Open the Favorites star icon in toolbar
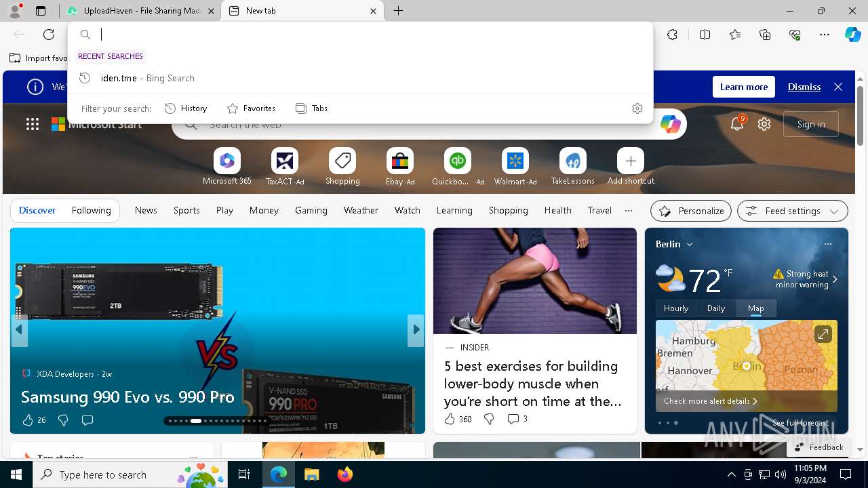868x488 pixels. [735, 35]
